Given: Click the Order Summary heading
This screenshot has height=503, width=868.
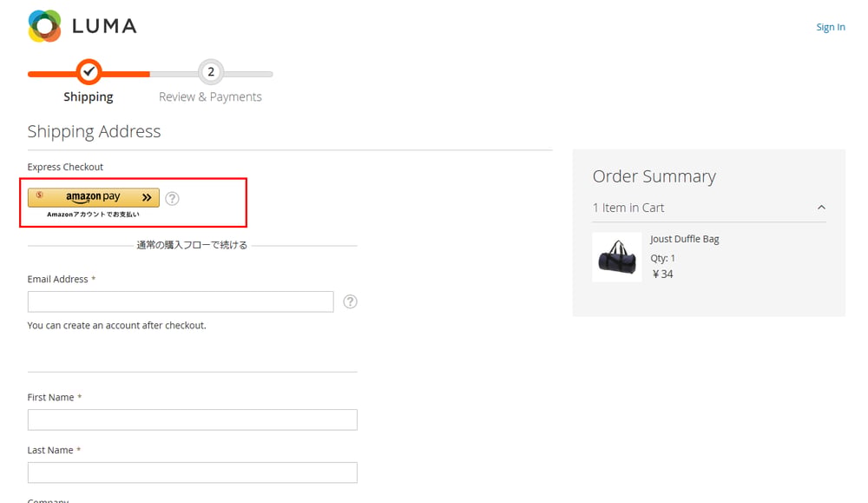Looking at the screenshot, I should tap(654, 176).
